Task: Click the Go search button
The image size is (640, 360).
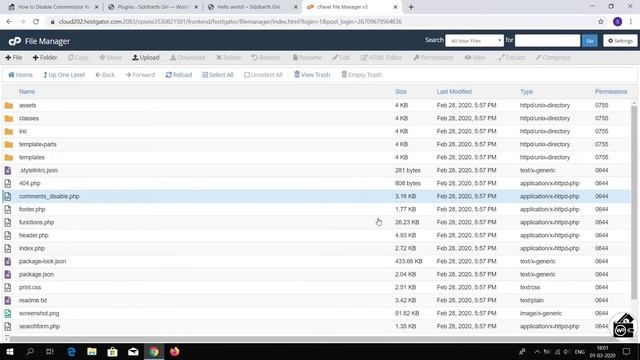Action: click(590, 41)
